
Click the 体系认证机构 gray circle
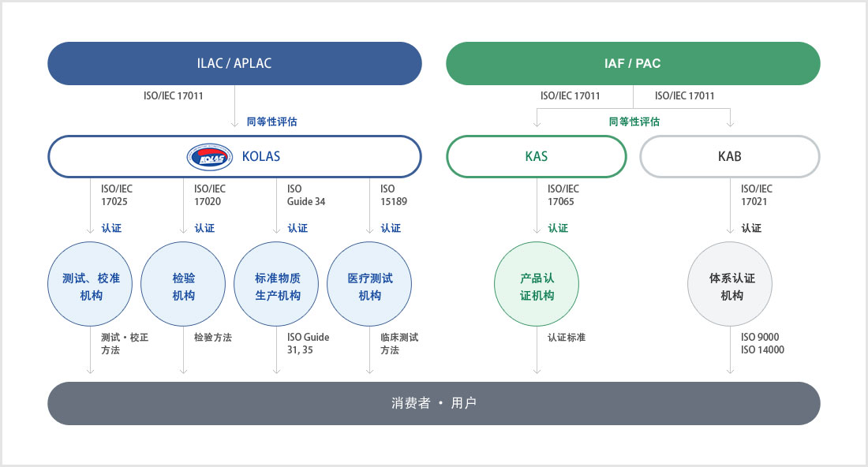[730, 285]
